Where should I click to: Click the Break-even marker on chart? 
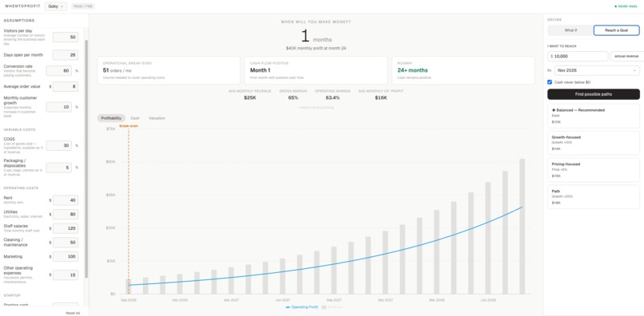point(129,126)
